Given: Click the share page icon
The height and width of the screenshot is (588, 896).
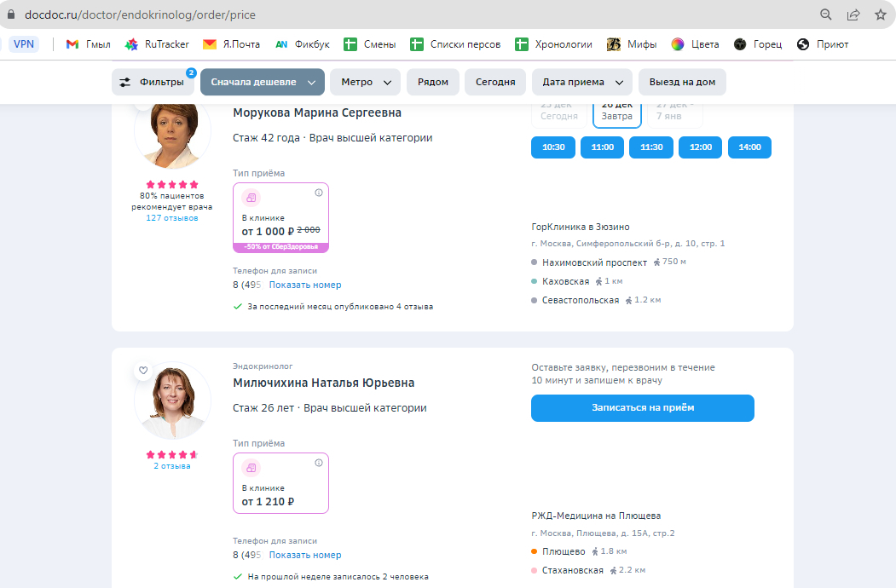Looking at the screenshot, I should pos(853,14).
